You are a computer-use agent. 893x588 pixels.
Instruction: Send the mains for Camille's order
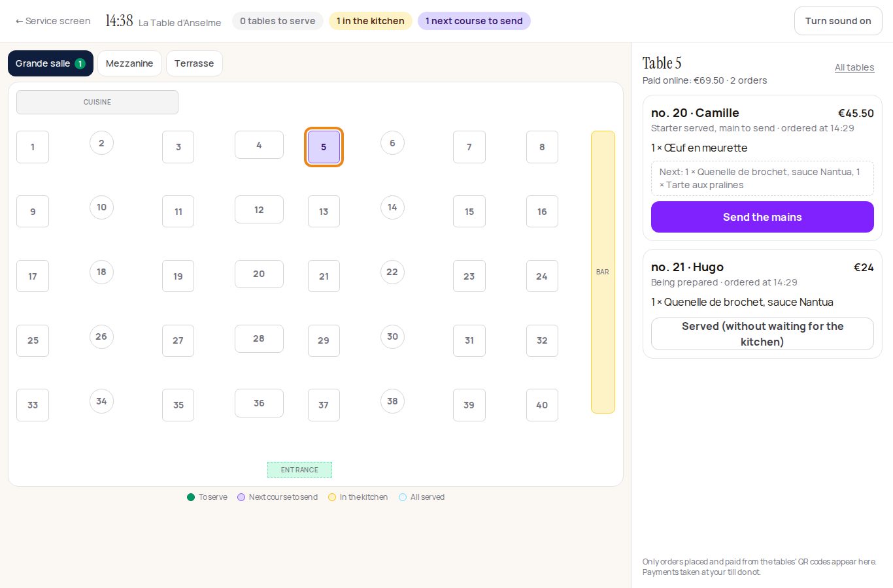click(x=762, y=217)
